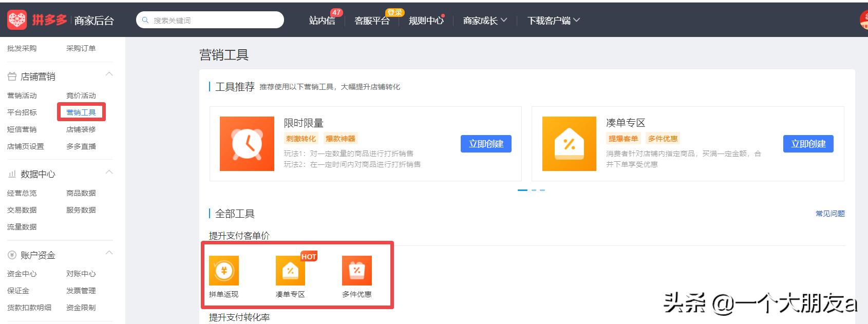
Task: Go to 经营总览 in the sidebar
Action: [22, 193]
